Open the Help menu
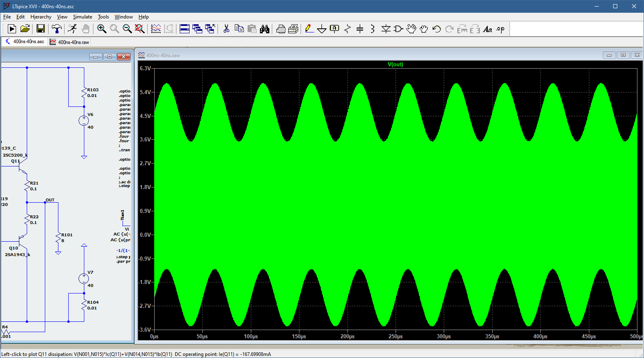The height and width of the screenshot is (358, 644). point(144,17)
